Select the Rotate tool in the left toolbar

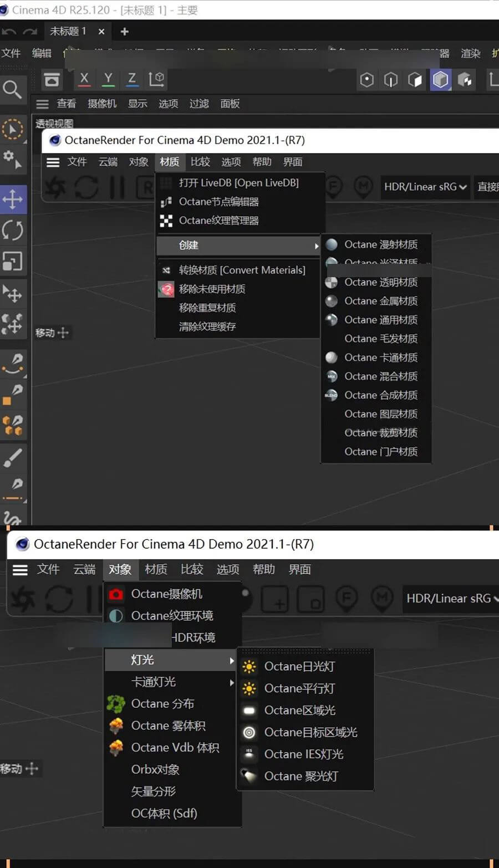pyautogui.click(x=14, y=230)
